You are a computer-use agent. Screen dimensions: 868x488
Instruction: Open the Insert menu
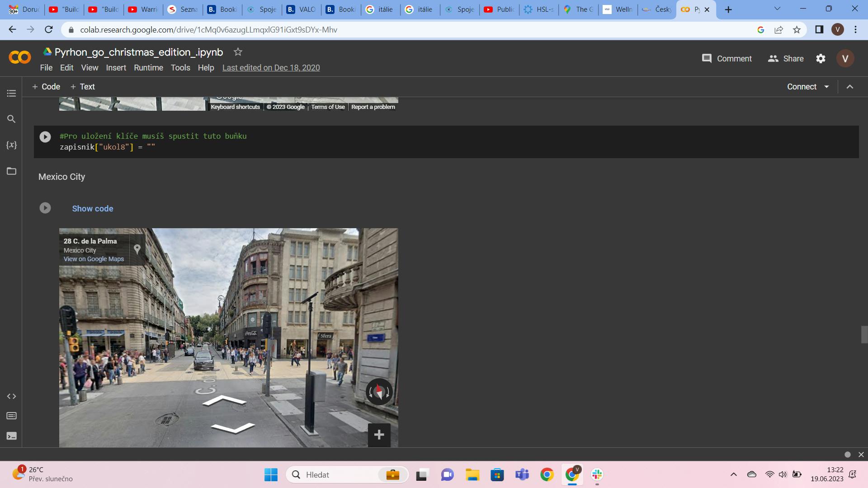[x=116, y=68]
